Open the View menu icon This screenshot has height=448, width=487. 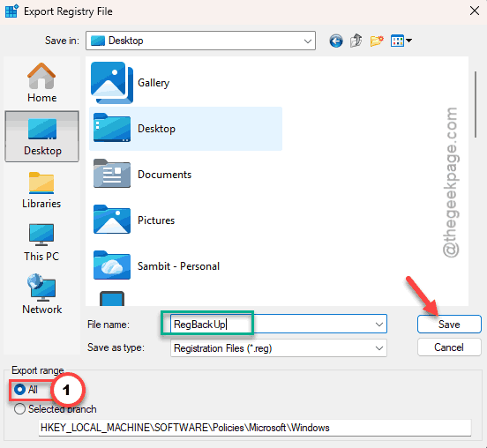(x=401, y=41)
